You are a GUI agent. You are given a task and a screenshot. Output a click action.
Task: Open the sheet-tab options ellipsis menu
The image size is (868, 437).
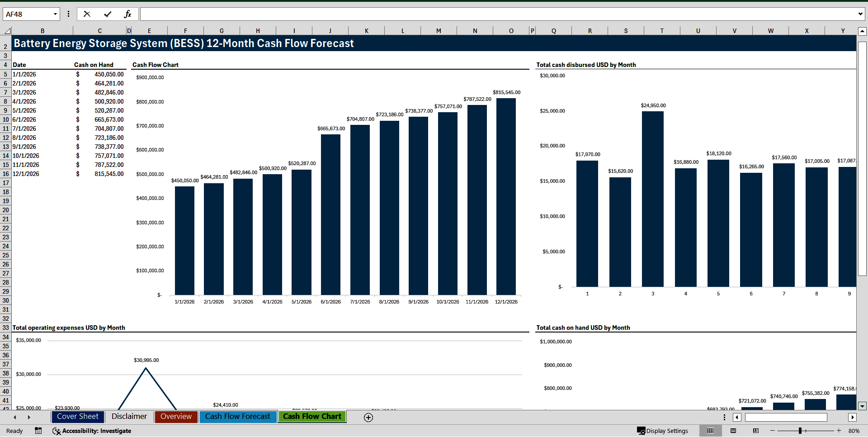[x=724, y=417]
